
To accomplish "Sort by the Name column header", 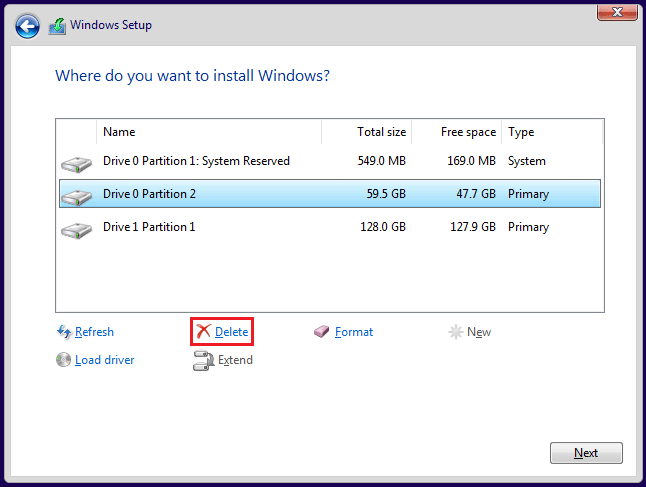I will tap(209, 132).
